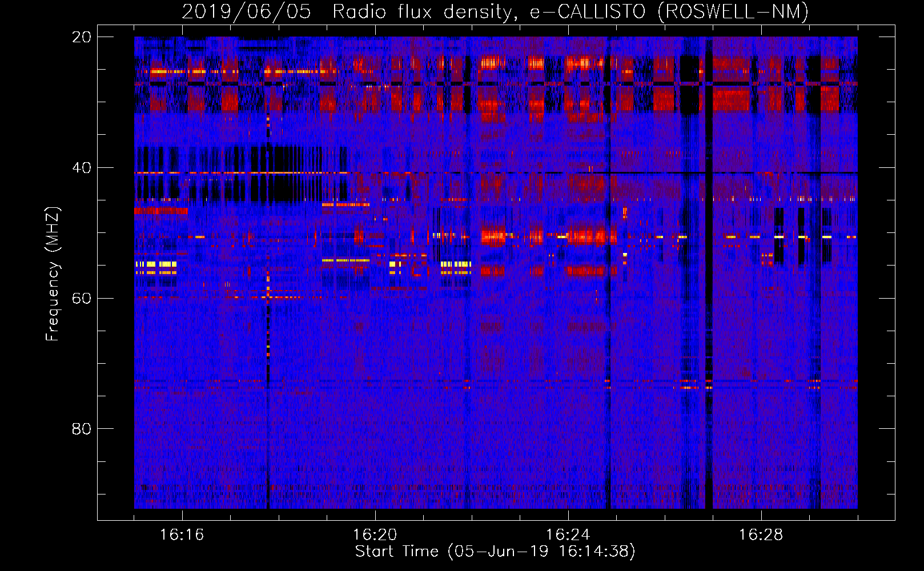Screen dimensions: 924x571
Task: Click the 16:24 time tick label
Action: 568,535
